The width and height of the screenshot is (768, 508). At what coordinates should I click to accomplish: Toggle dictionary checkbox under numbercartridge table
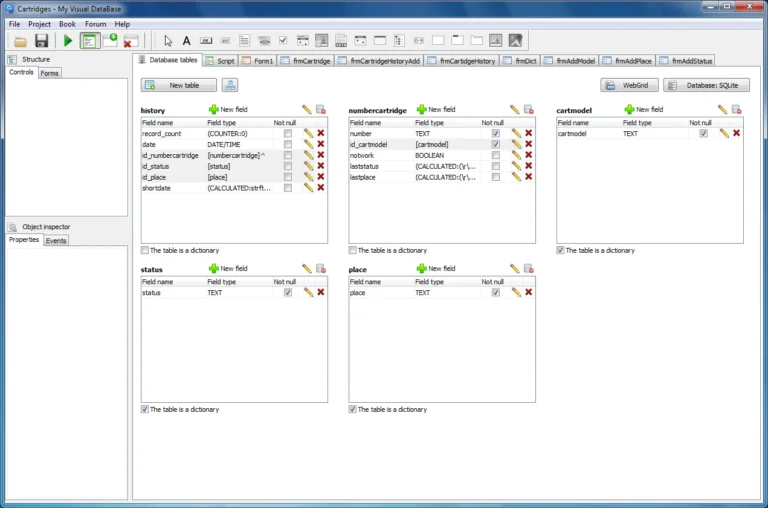[352, 250]
